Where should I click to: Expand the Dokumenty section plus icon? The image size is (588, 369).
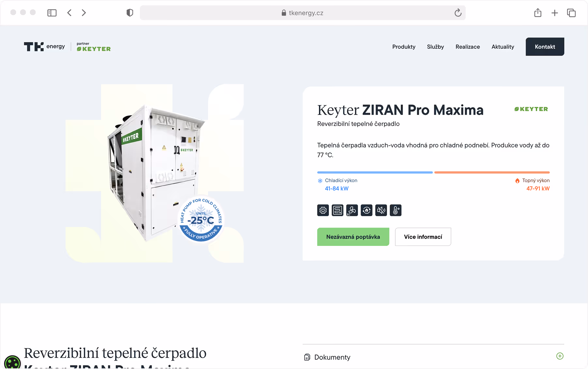pyautogui.click(x=560, y=356)
